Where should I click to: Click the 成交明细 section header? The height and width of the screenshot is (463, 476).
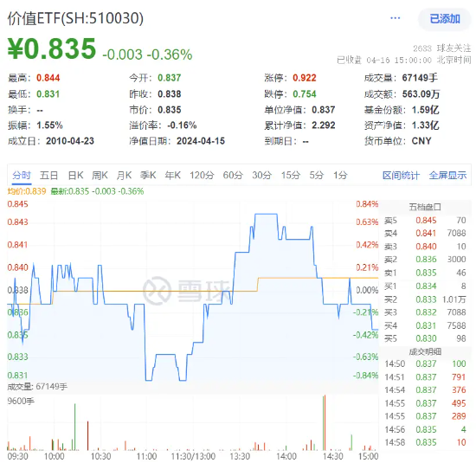tap(425, 352)
